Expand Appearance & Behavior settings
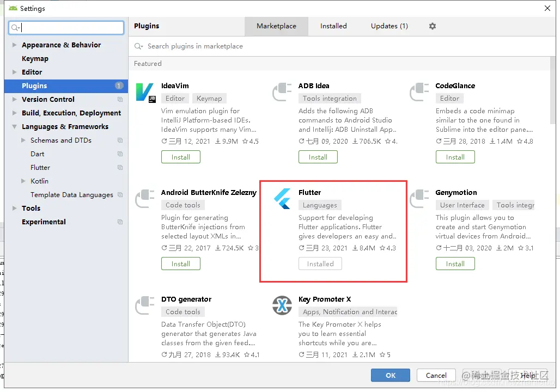 pos(14,45)
